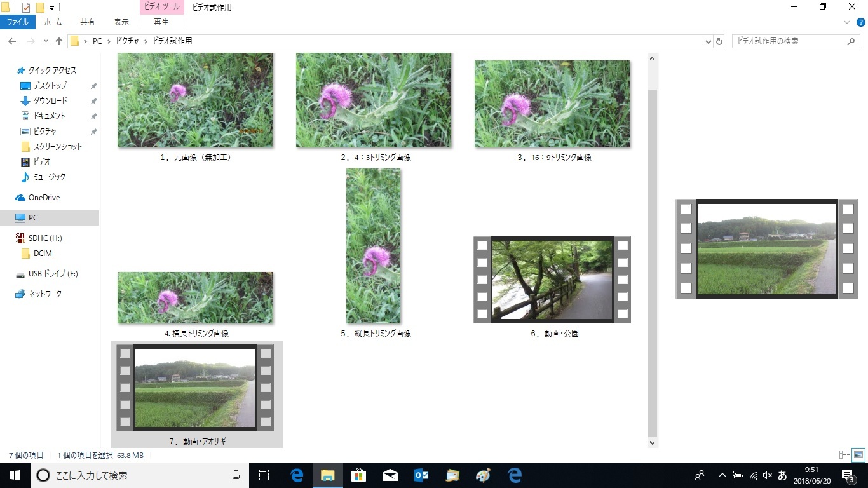868x488 pixels.
Task: Click the ここに入力して検索 taskbar search box
Action: (x=140, y=475)
